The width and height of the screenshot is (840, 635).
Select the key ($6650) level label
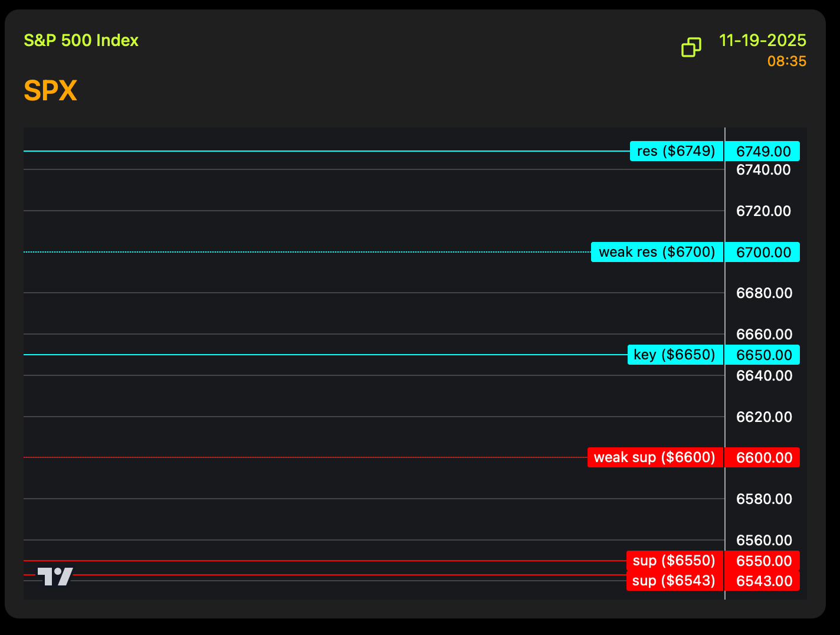(674, 355)
